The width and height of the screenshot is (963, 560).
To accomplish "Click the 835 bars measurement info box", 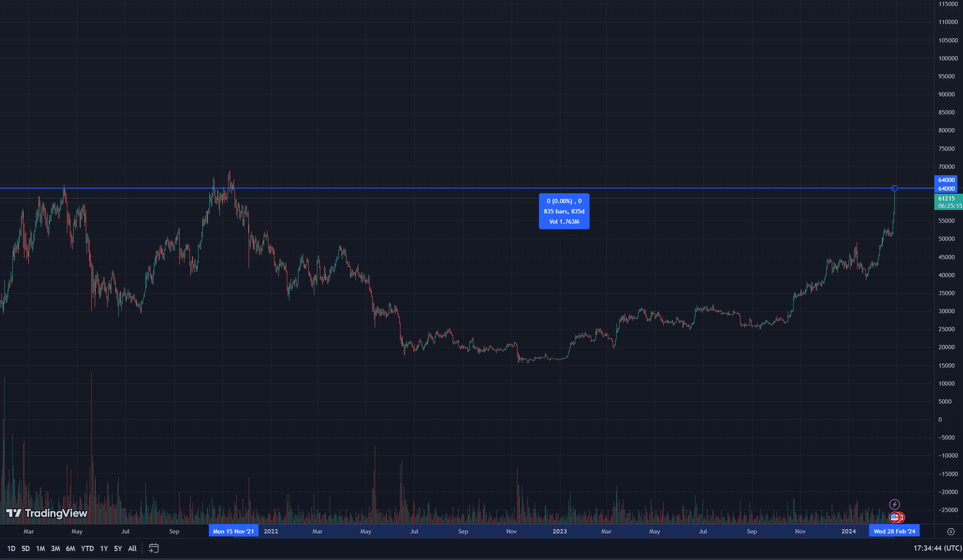I will point(564,211).
